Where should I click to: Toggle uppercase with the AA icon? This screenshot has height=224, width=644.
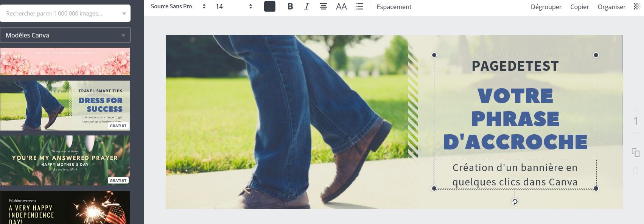341,6
